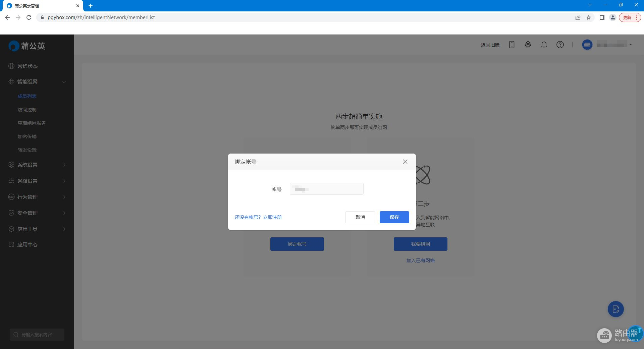
Task: Open a new browser tab
Action: pyautogui.click(x=91, y=6)
